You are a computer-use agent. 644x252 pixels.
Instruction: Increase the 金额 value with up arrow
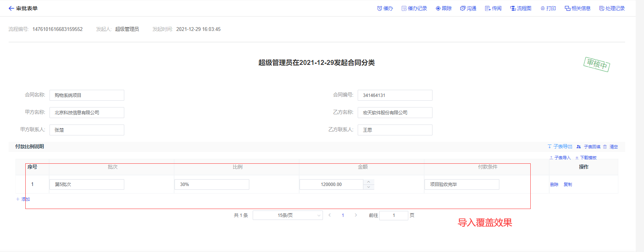pyautogui.click(x=369, y=182)
